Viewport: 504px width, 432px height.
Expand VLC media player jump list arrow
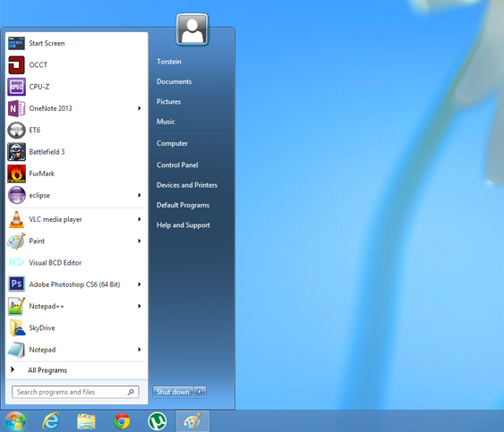click(139, 219)
